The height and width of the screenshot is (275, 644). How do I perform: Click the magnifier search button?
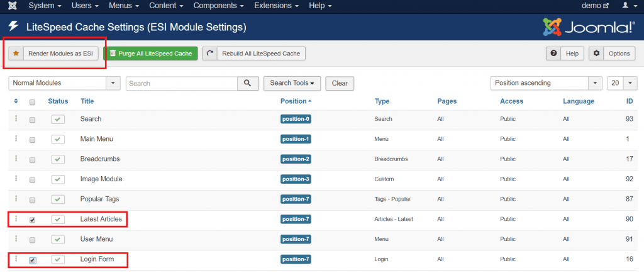248,83
